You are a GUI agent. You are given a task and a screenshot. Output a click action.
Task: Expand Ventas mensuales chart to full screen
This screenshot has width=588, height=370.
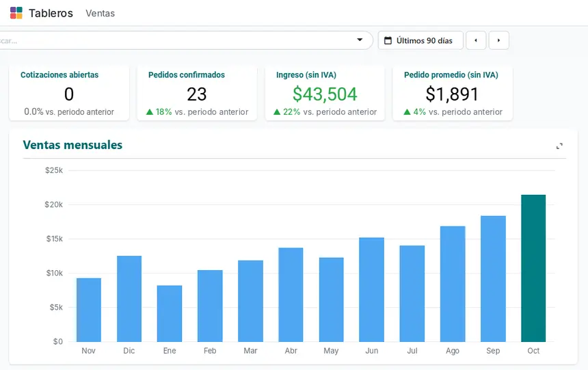559,146
